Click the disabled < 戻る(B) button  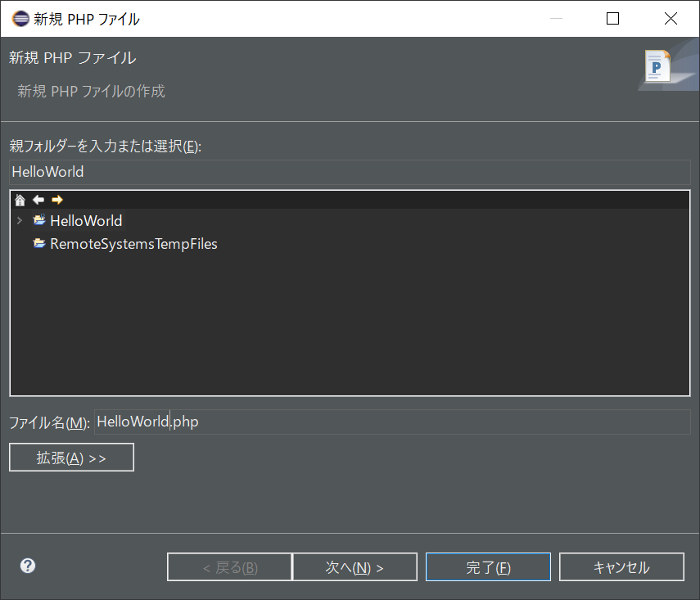(229, 566)
